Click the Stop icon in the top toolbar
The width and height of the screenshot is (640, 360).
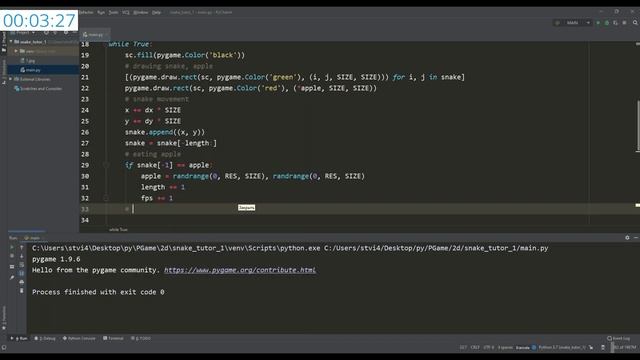(x=624, y=23)
